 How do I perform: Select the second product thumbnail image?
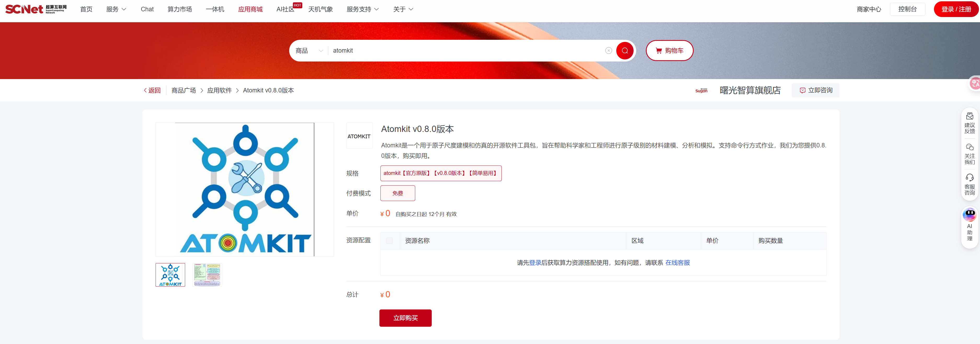(x=207, y=275)
